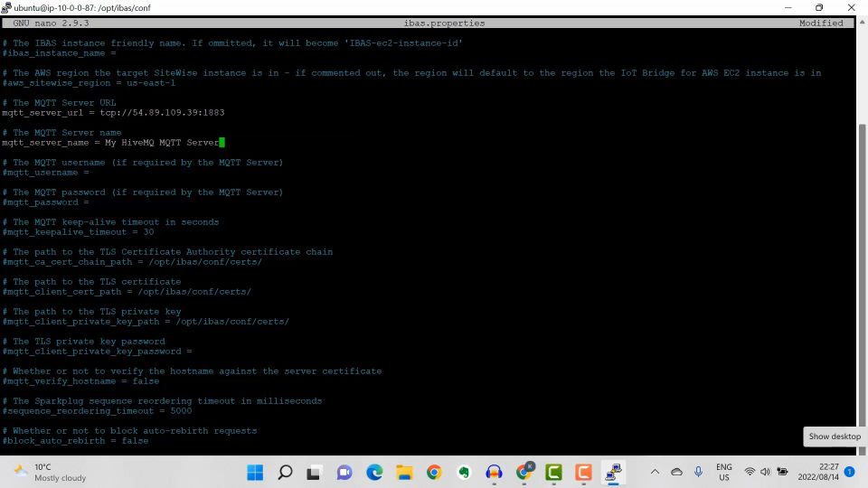Screen dimensions: 868x488
Task: Launch Microsoft Edge from the taskbar
Action: pyautogui.click(x=374, y=473)
